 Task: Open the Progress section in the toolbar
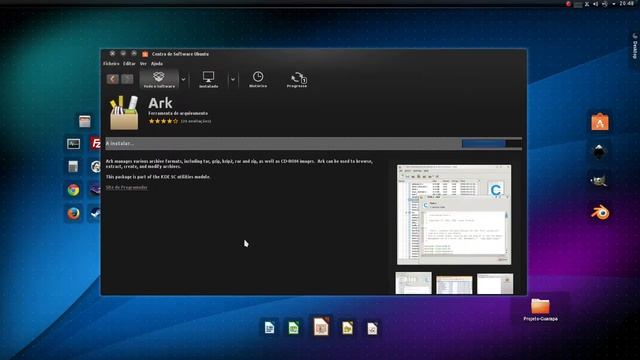[297, 79]
